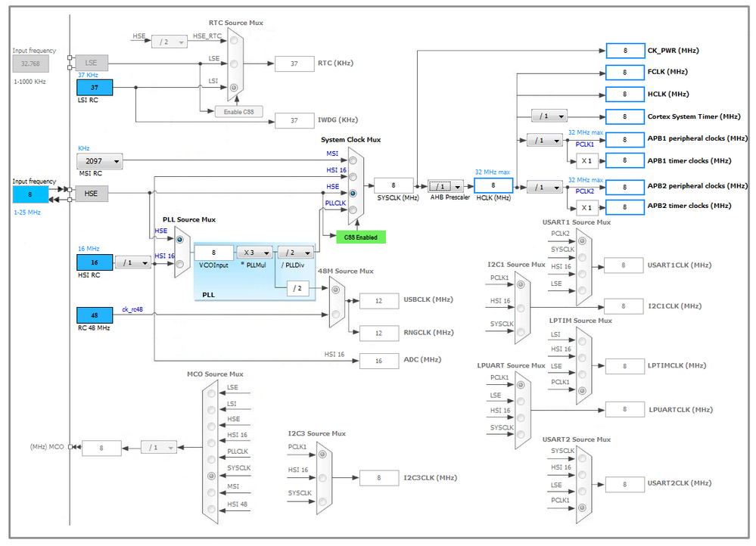
Task: Choose PLLCLK in System Clock Mux
Action: [353, 209]
